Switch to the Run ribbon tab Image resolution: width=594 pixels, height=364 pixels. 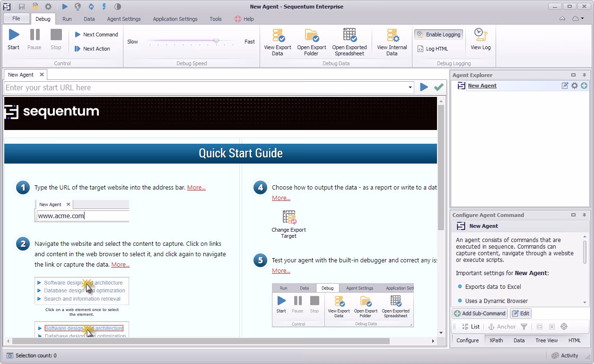(67, 19)
